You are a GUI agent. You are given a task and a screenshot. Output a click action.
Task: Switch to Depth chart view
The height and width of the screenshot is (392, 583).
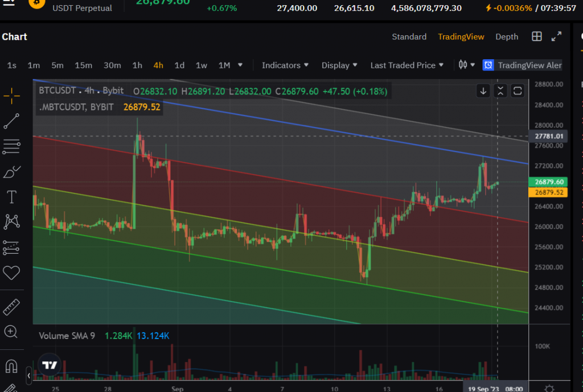point(507,36)
